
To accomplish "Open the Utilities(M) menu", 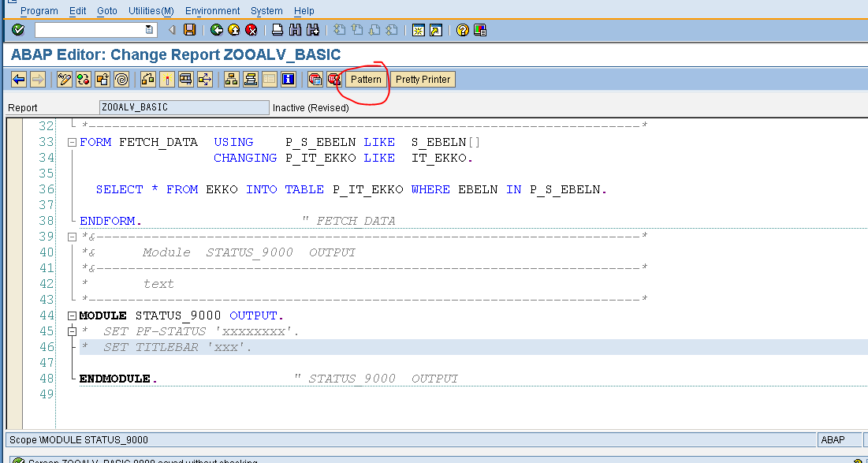I will [x=150, y=10].
